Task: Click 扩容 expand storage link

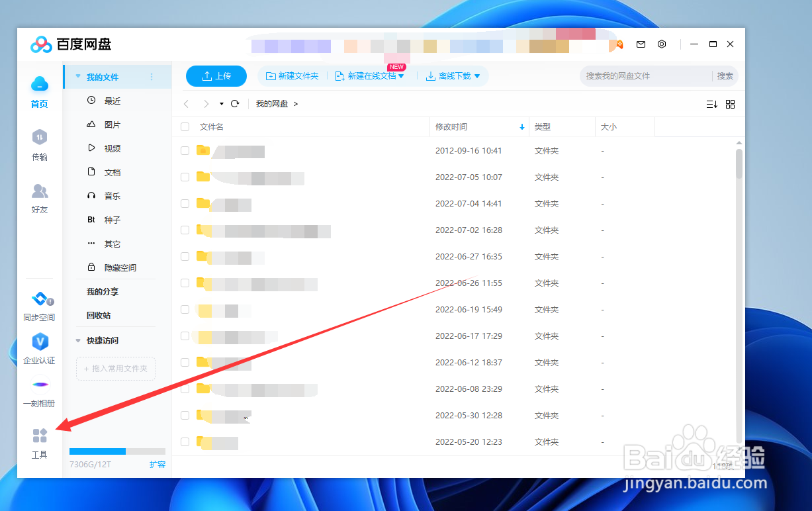Action: tap(158, 465)
